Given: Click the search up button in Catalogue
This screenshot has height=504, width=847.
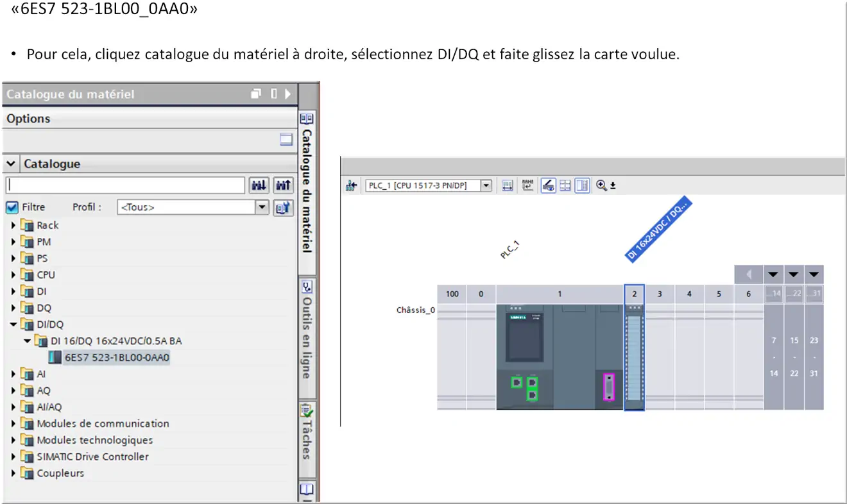Looking at the screenshot, I should point(284,185).
